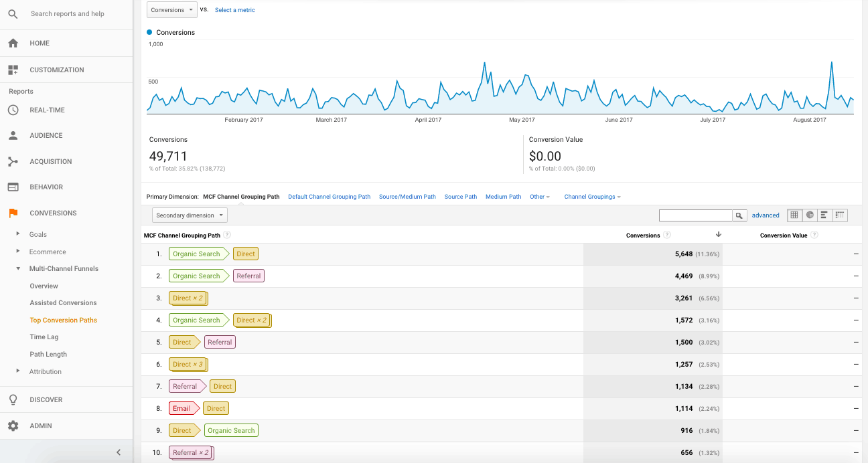Click the search magnifier icon in sidebar

tap(13, 13)
